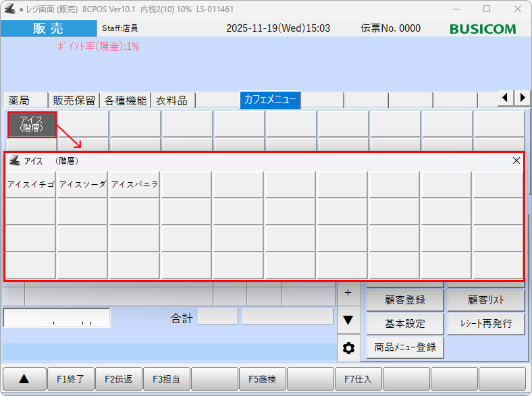
Task: Click the input field left of 合計
Action: 57,317
